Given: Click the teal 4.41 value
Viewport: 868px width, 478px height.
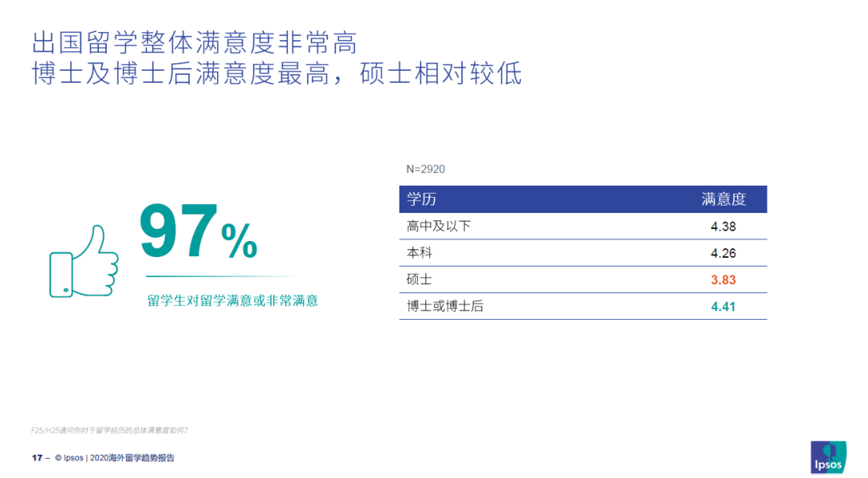Looking at the screenshot, I should pos(723,307).
